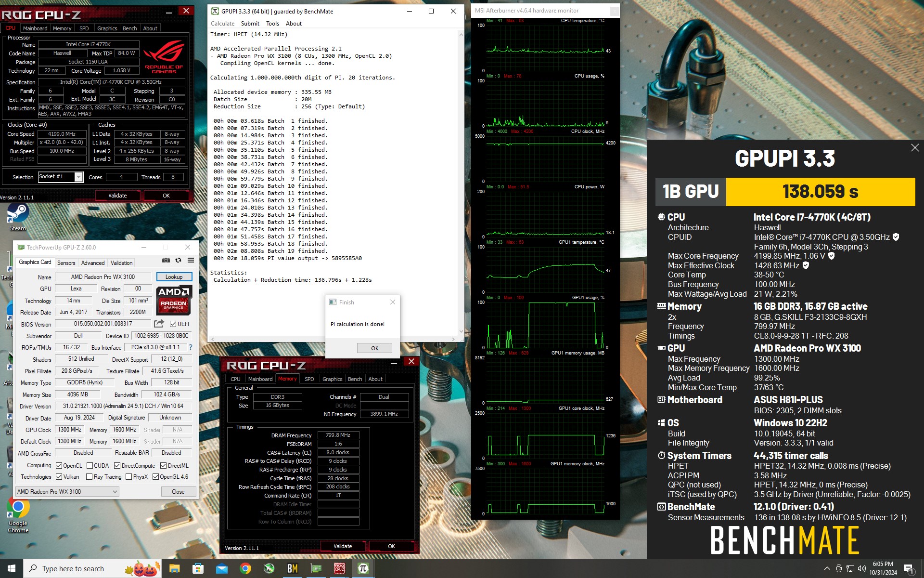Click the MSI Afterburner jet taskbar icon
924x578 pixels.
coord(269,569)
